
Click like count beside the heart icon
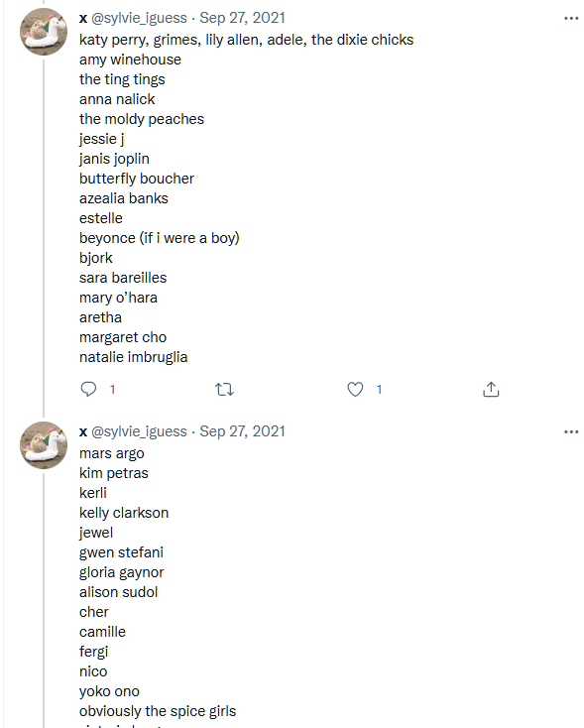click(379, 390)
